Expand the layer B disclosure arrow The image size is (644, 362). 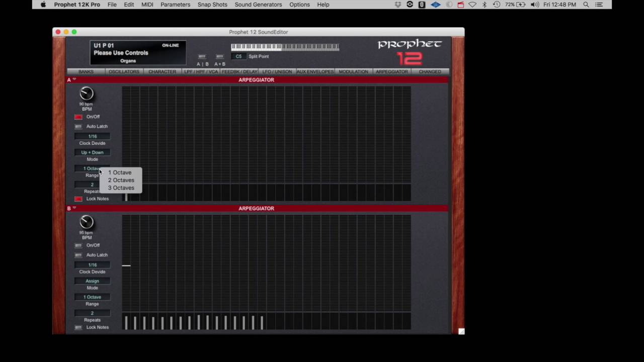pos(74,208)
